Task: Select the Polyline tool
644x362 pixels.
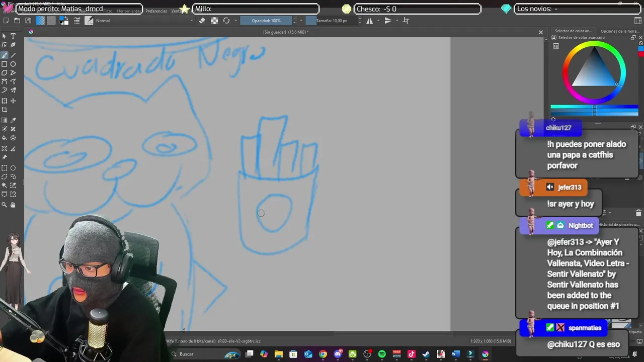Action: coord(13,73)
